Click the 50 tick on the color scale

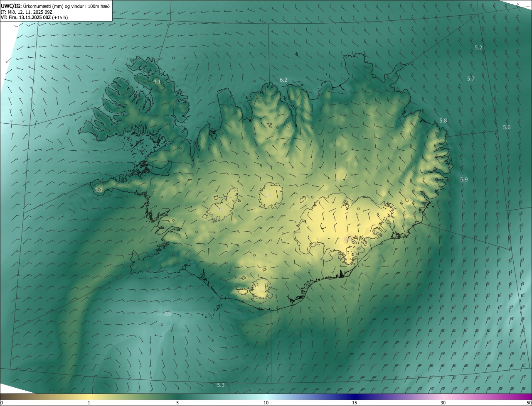tap(529, 403)
